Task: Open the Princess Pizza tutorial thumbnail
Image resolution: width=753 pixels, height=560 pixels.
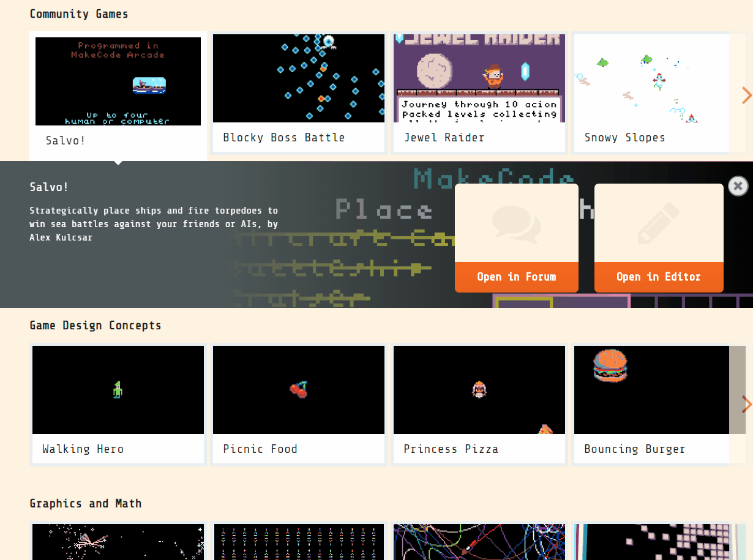Action: pyautogui.click(x=479, y=390)
